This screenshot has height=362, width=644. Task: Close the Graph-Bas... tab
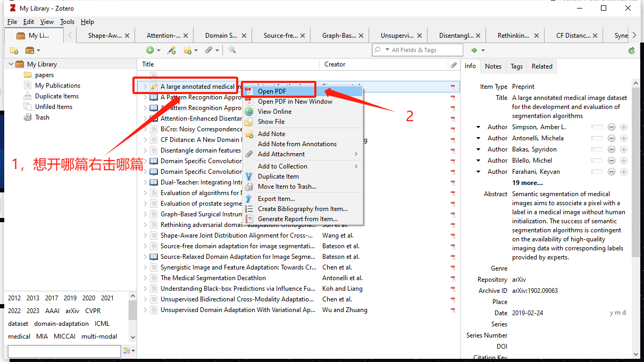361,36
